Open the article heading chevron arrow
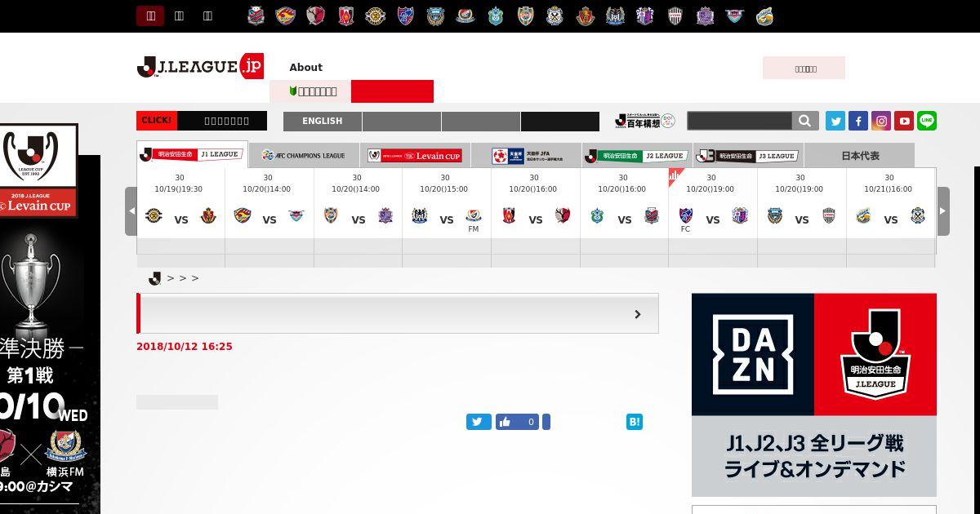 click(638, 314)
